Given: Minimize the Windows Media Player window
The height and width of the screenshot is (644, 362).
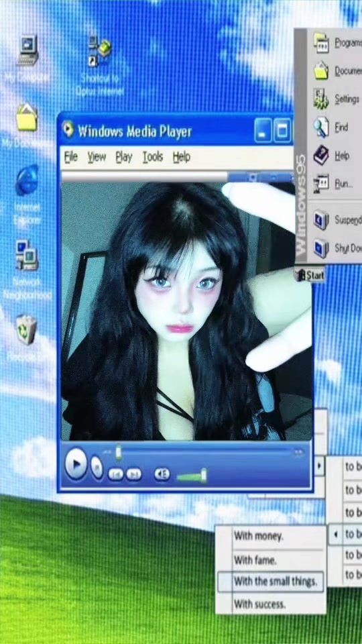Looking at the screenshot, I should click(263, 131).
